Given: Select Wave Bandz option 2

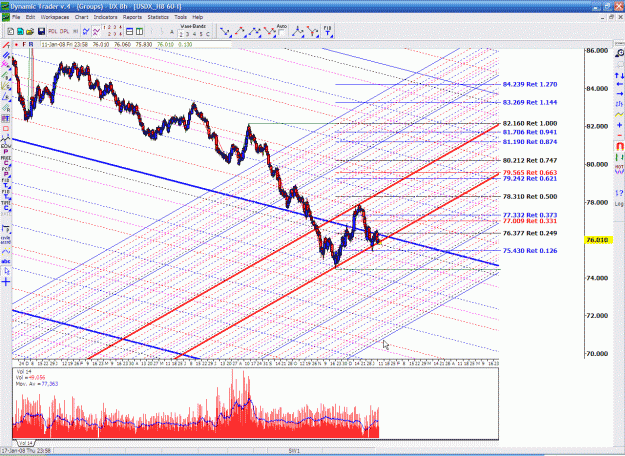Looking at the screenshot, I should tap(181, 35).
